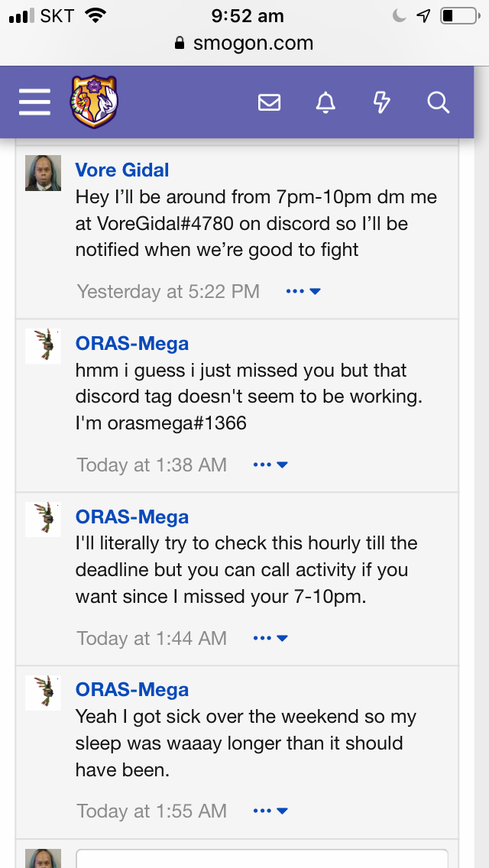Expand options for Vore Gidal's 5:22 PM post
This screenshot has width=489, height=868.
(x=303, y=291)
